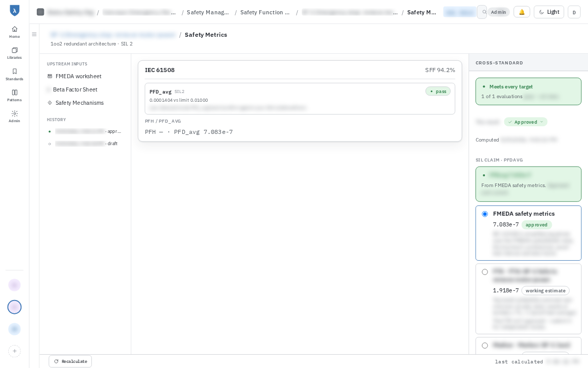
Task: Select the FMEDA safety metrics radio option
Action: click(x=485, y=214)
